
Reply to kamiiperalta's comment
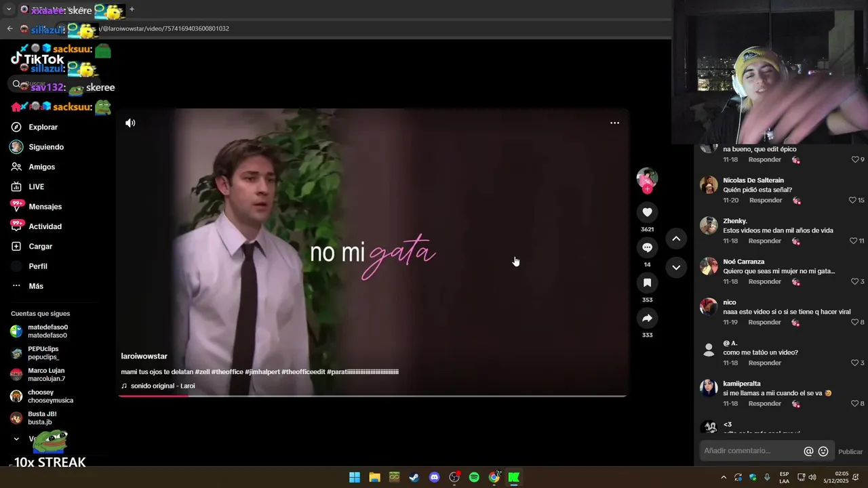click(765, 404)
